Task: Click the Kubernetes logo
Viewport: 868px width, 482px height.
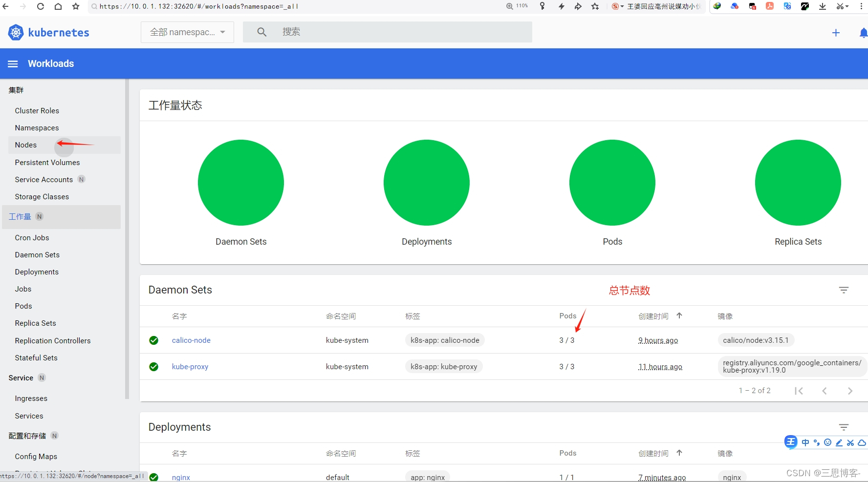Action: (49, 33)
